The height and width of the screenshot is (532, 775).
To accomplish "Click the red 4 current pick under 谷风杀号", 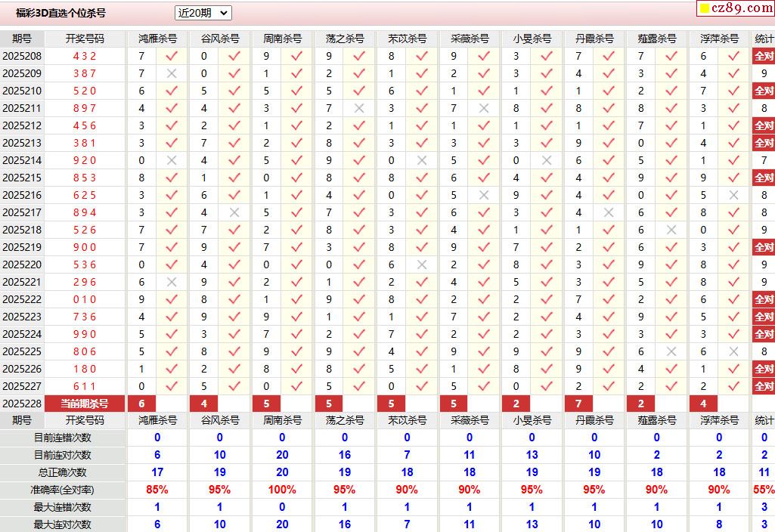I will 203,404.
